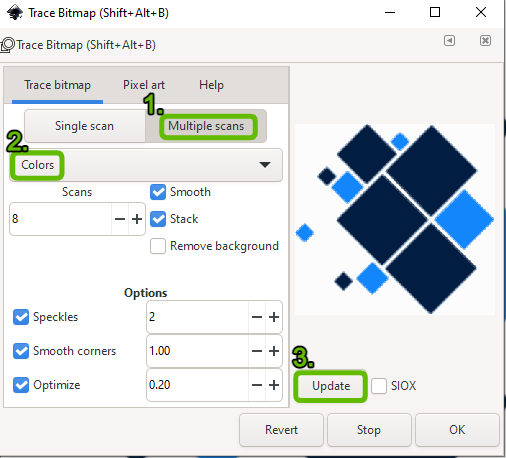
Task: Click the Scans value field
Action: 60,219
